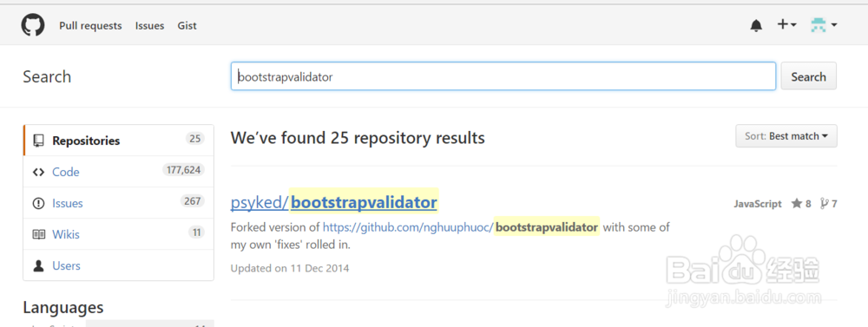Select the Users results filter
This screenshot has width=868, height=327.
[118, 265]
